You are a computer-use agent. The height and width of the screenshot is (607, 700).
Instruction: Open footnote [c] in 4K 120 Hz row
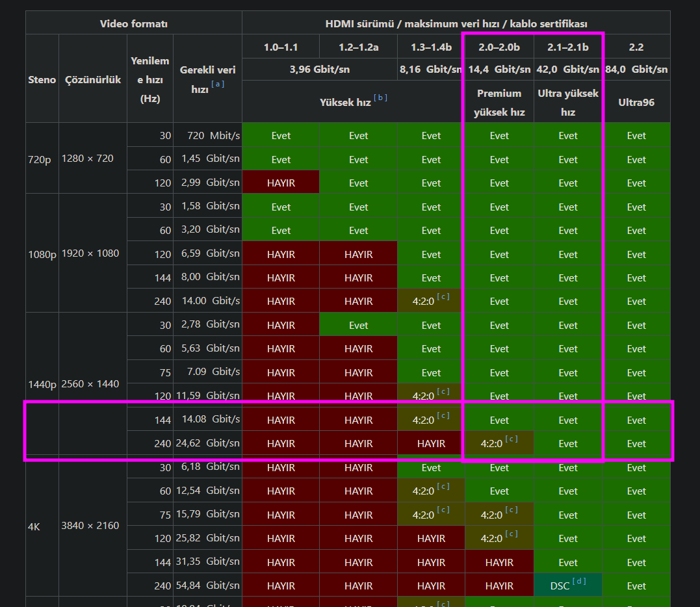click(512, 534)
